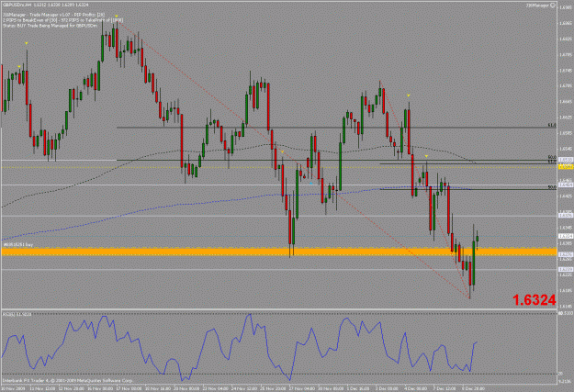574x392 pixels.
Task: Click the yellow highlighted price tag on axis
Action: tap(565, 167)
